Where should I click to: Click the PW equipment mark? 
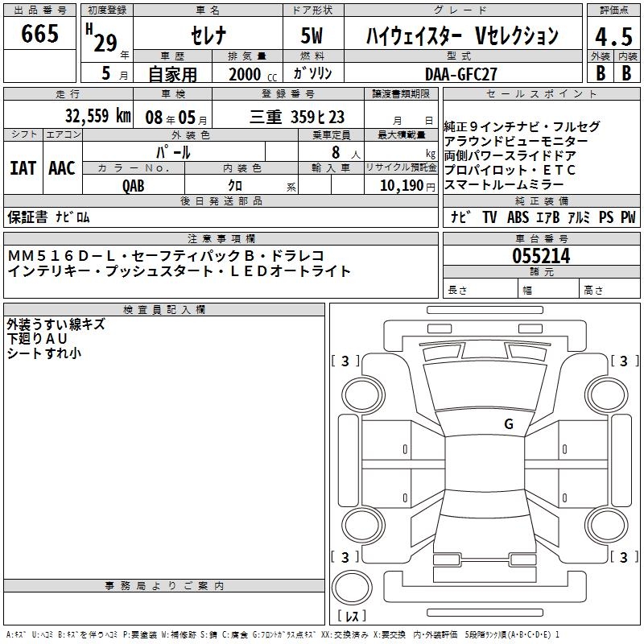pyautogui.click(x=628, y=217)
